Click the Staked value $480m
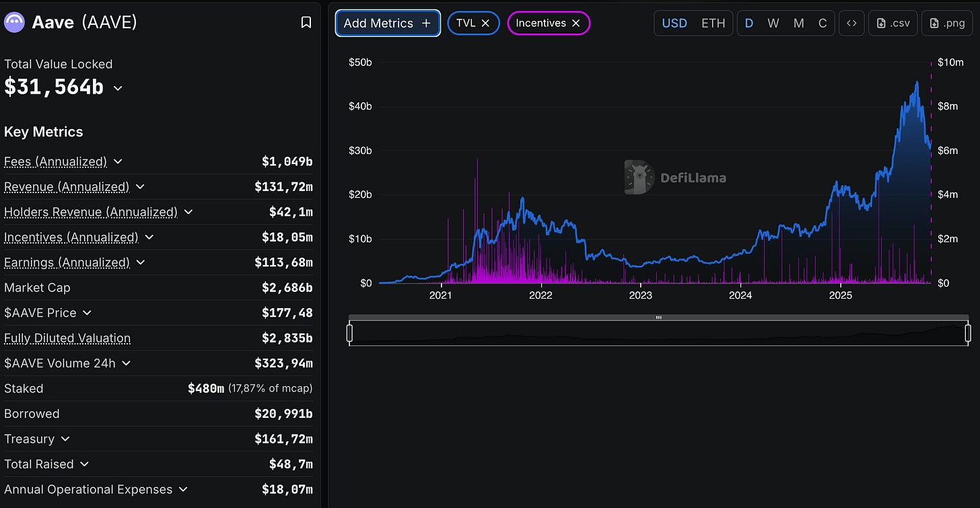Viewport: 980px width, 508px height. pyautogui.click(x=206, y=388)
